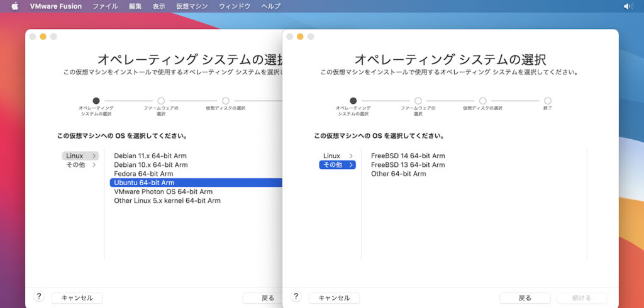Screen dimensions: 644x308
Task: Choose Ubuntu 64-bit Arm
Action: [196, 183]
